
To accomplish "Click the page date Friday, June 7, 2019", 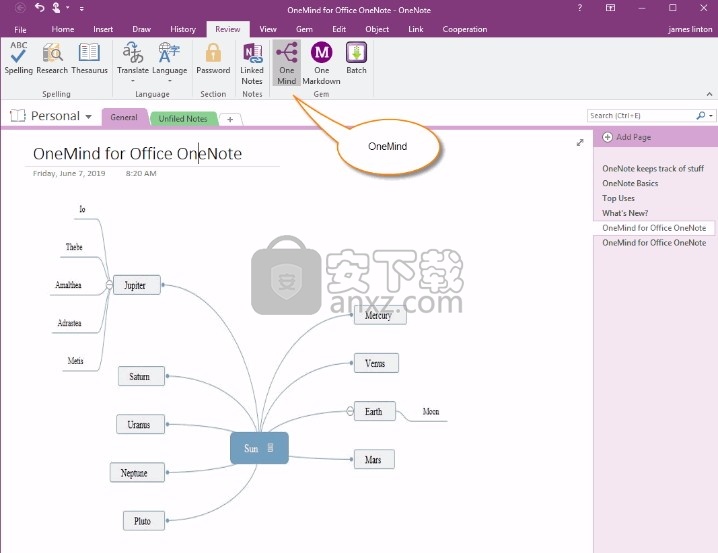I will coord(69,173).
